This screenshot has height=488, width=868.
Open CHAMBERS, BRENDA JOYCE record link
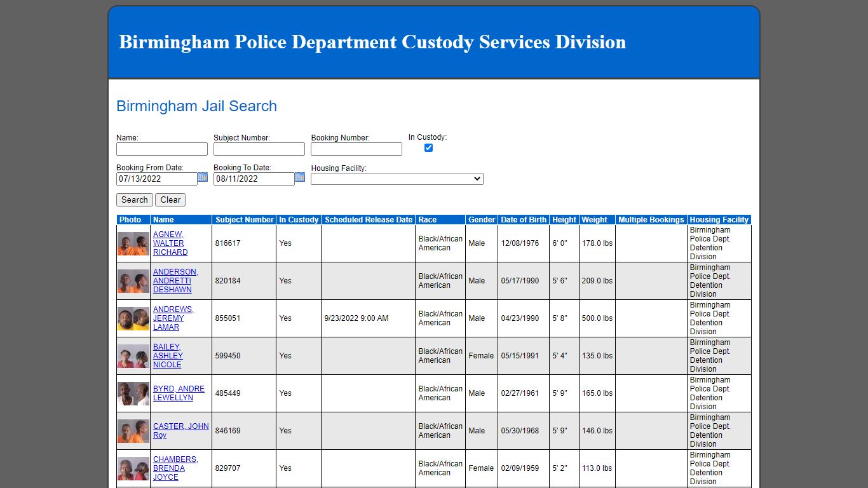175,468
